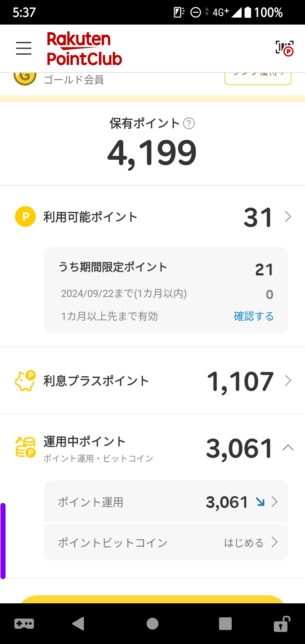Tap the lock rotation icon in navigation bar
The width and height of the screenshot is (305, 644).
(281, 624)
